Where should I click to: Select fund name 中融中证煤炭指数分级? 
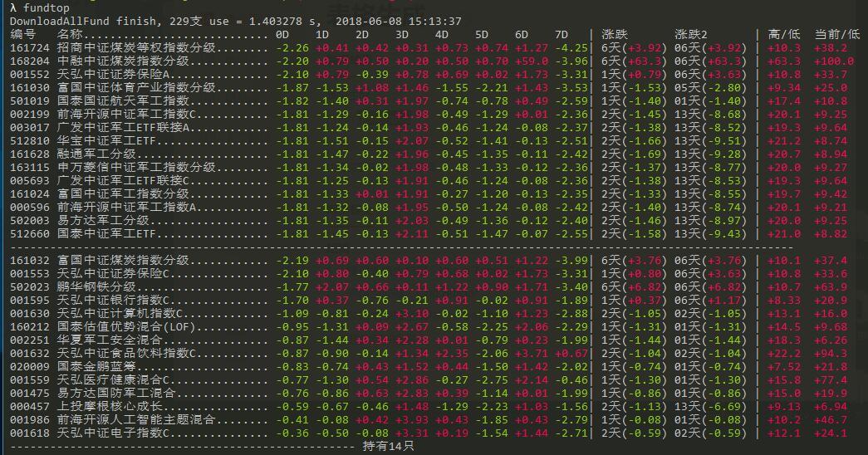(x=123, y=61)
